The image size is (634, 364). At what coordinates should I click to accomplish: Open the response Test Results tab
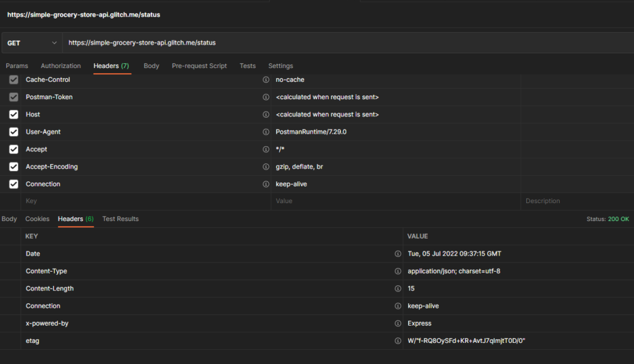[x=120, y=219]
